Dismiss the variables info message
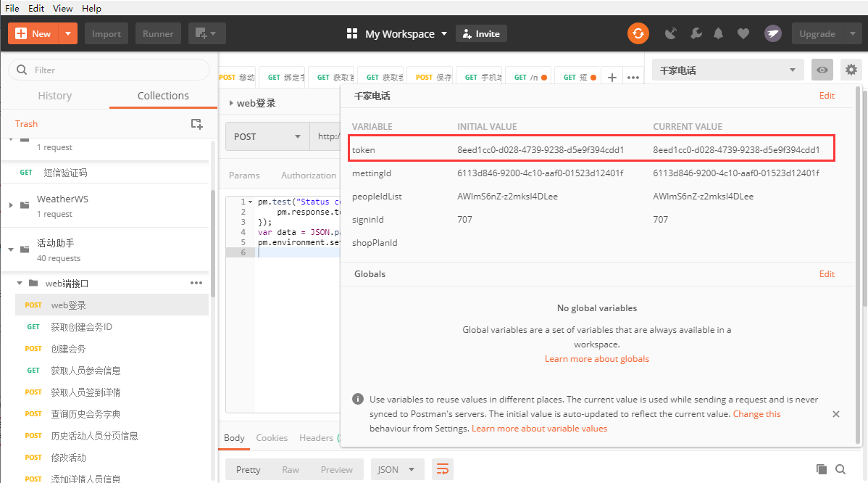 point(836,414)
